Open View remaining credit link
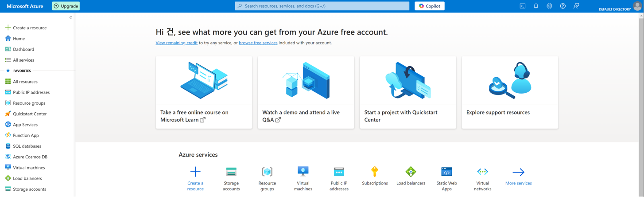 coord(176,43)
